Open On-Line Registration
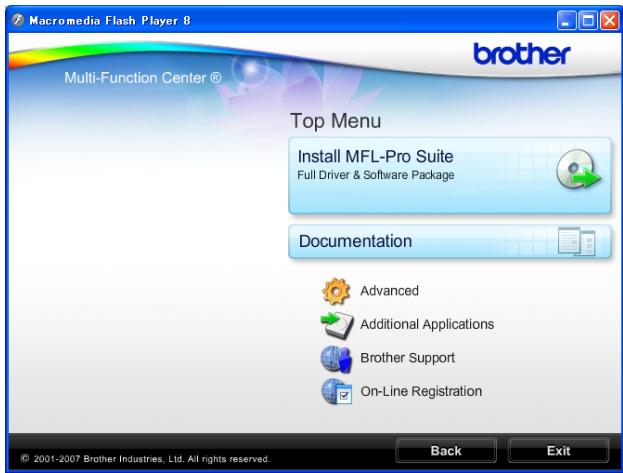This screenshot has width=623, height=473. 421,392
